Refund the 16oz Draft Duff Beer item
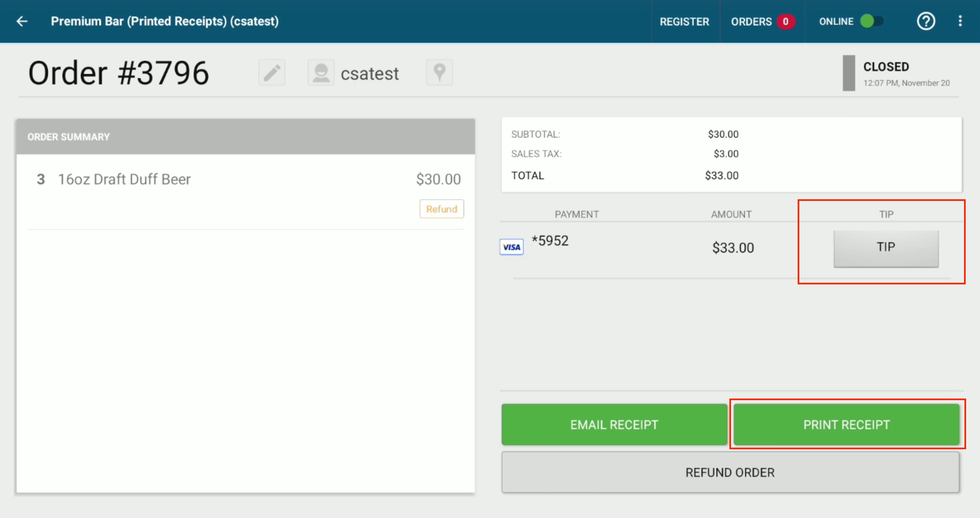The image size is (980, 518). pos(442,209)
